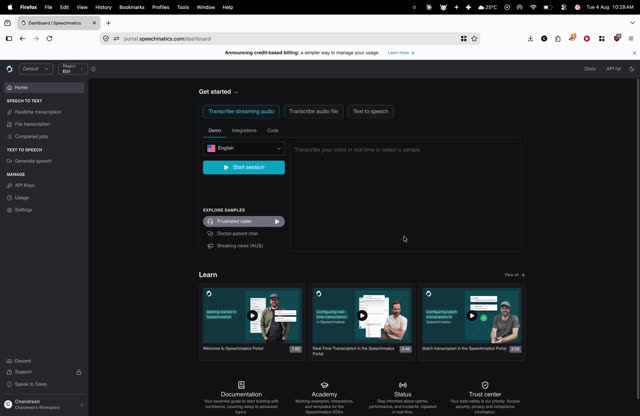
Task: Click View all in Learn section
Action: pos(514,275)
